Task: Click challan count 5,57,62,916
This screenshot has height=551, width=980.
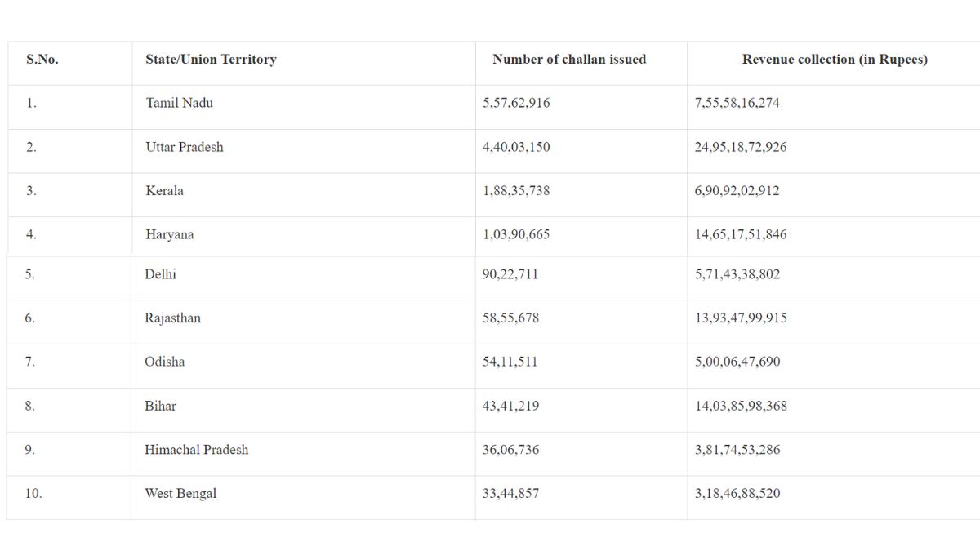Action: point(516,103)
